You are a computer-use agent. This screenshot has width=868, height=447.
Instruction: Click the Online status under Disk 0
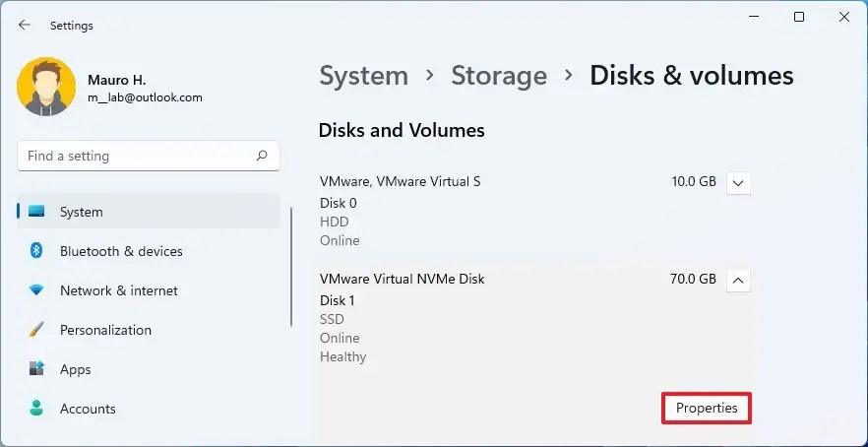point(340,240)
